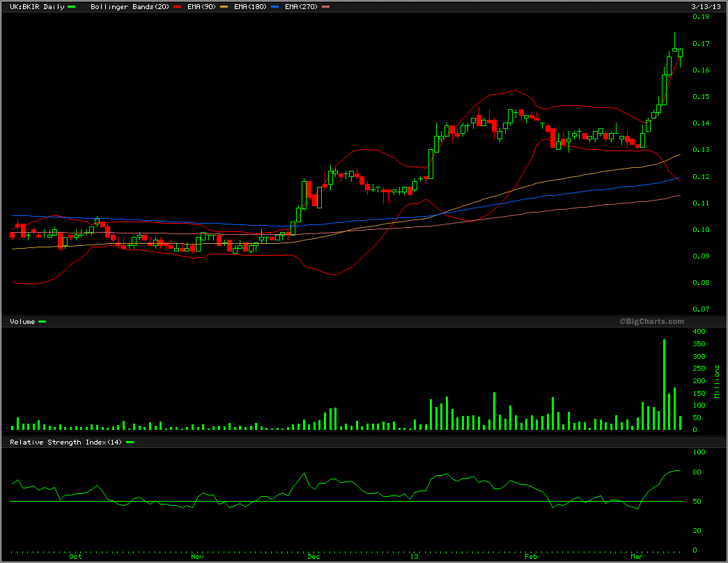Click the 400 volume axis label

pyautogui.click(x=699, y=332)
